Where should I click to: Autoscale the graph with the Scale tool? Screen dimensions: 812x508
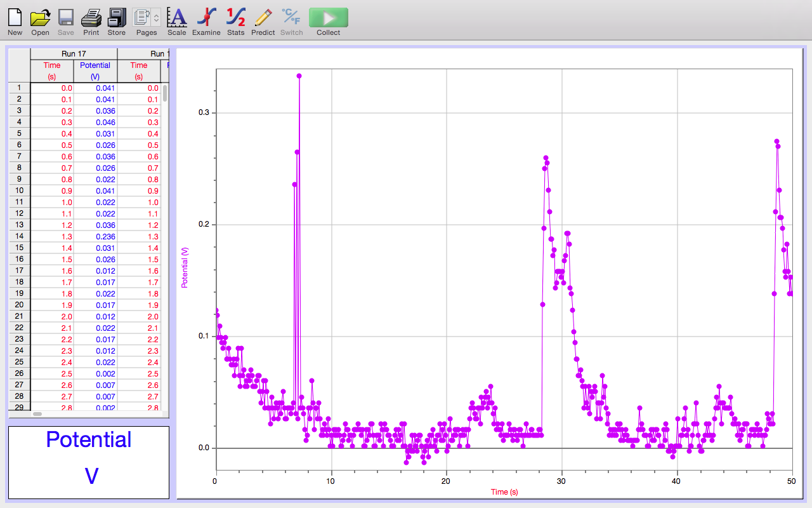coord(176,17)
